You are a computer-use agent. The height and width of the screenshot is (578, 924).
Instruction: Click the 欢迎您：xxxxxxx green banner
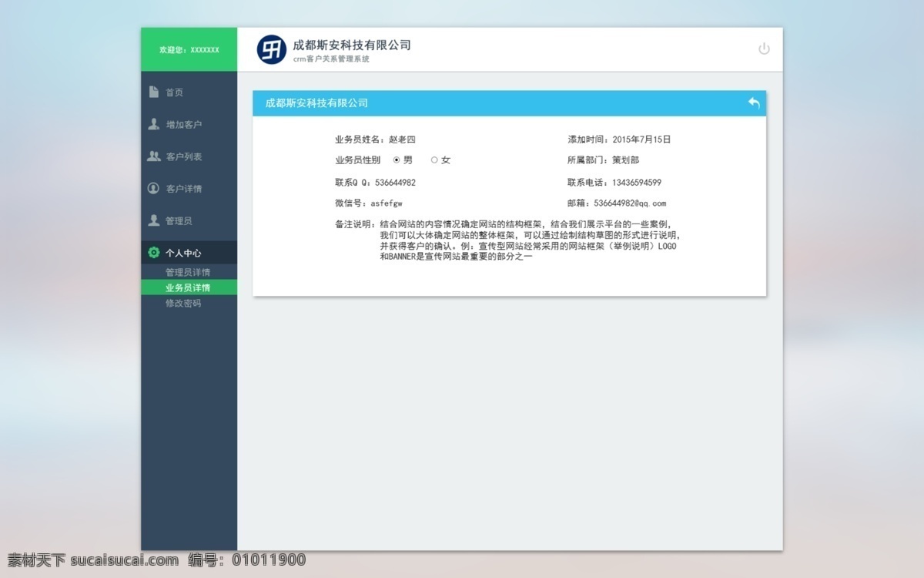(x=189, y=49)
